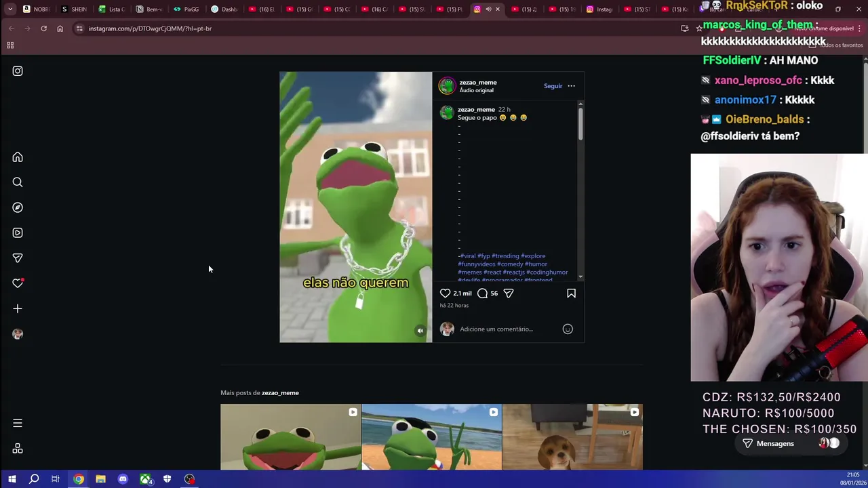Go back with browser back arrow
Image resolution: width=868 pixels, height=488 pixels.
coord(12,28)
